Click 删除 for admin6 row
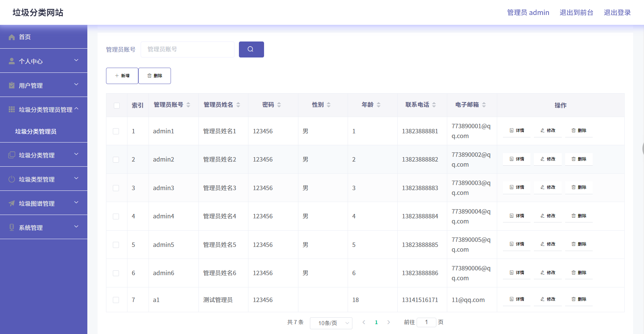Viewport: 644px width, 334px height. click(x=579, y=273)
